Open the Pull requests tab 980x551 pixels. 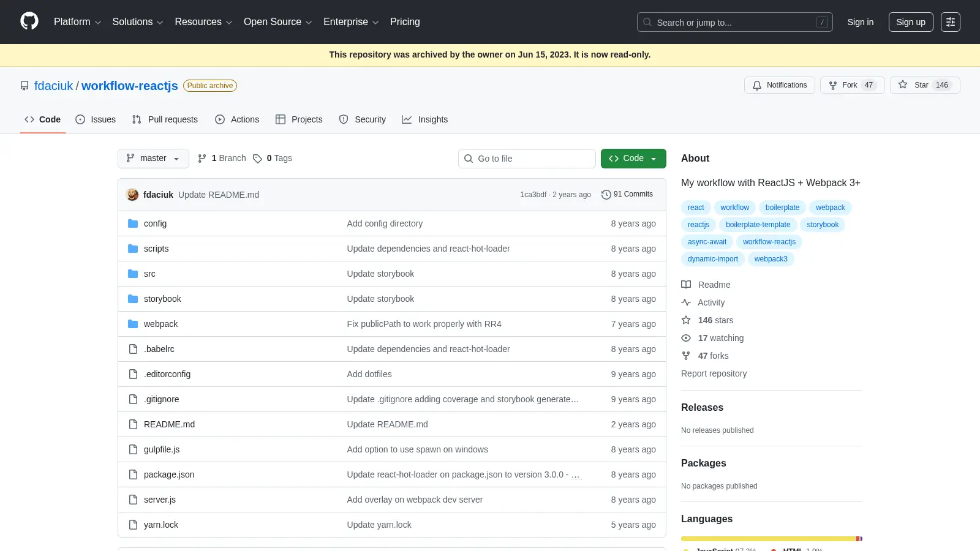pos(165,119)
